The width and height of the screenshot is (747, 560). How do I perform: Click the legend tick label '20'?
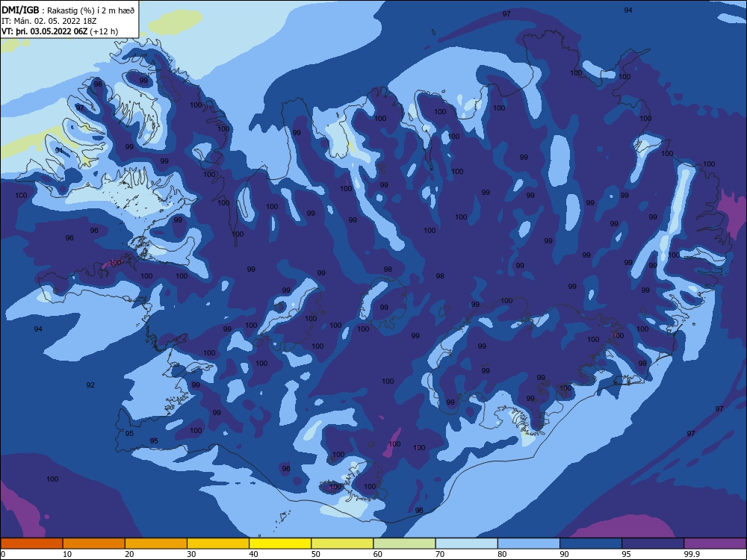click(129, 554)
